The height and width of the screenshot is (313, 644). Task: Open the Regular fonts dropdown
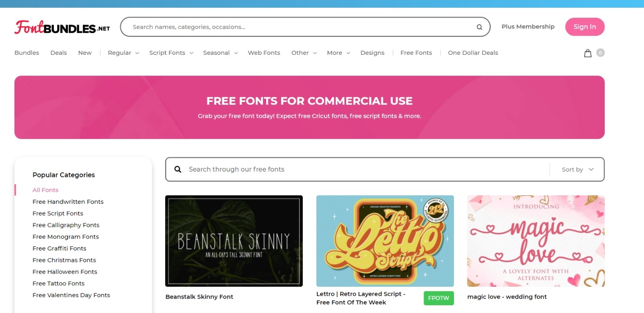coord(123,53)
